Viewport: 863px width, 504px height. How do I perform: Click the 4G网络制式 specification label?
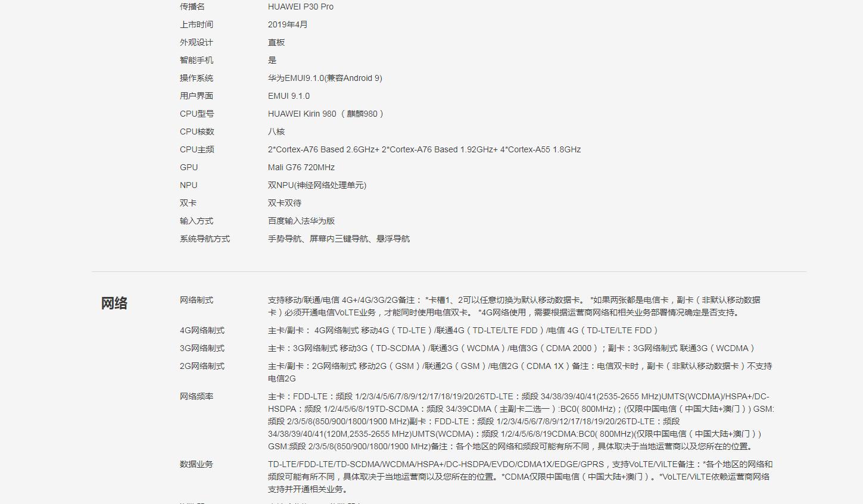[201, 330]
